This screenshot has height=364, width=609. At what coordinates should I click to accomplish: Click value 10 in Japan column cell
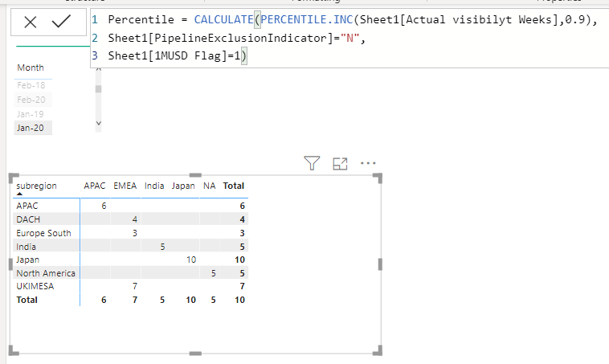click(x=191, y=260)
